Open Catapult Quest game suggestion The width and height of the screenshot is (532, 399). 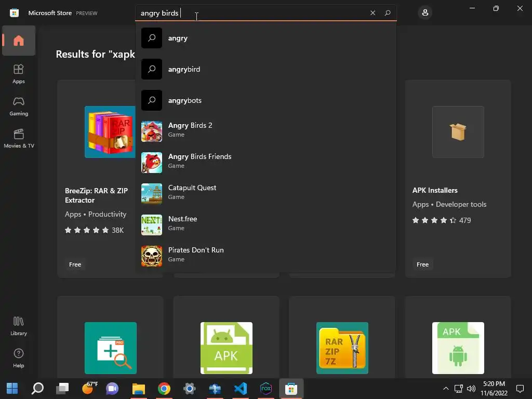[265, 194]
